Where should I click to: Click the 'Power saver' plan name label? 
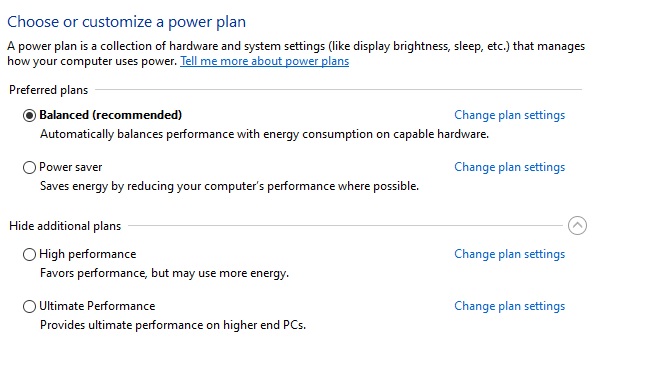(71, 167)
